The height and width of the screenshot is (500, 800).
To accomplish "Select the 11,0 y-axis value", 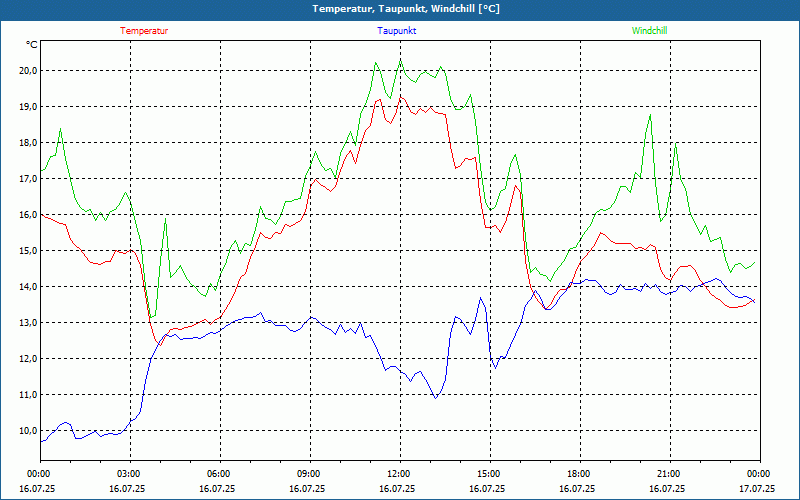I will [x=28, y=394].
